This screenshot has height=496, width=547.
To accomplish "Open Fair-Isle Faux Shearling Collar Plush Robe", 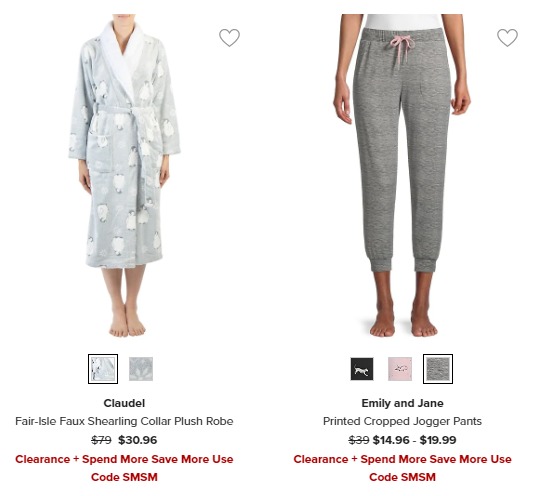I will pyautogui.click(x=124, y=421).
